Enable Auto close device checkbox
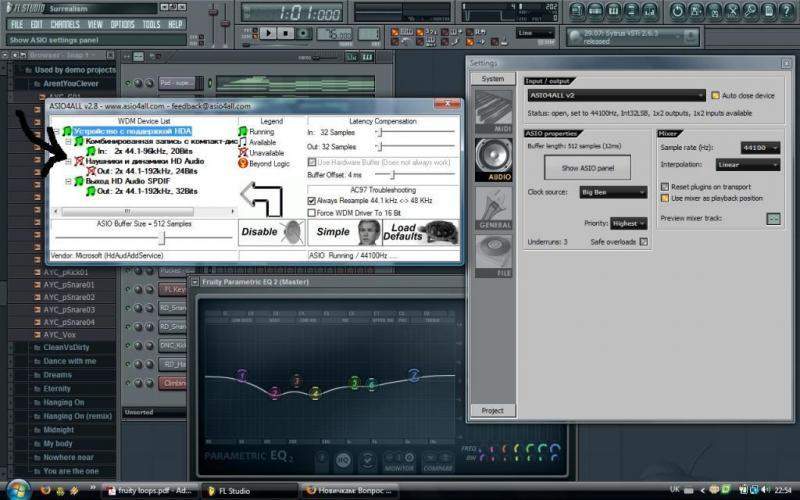 coord(715,96)
